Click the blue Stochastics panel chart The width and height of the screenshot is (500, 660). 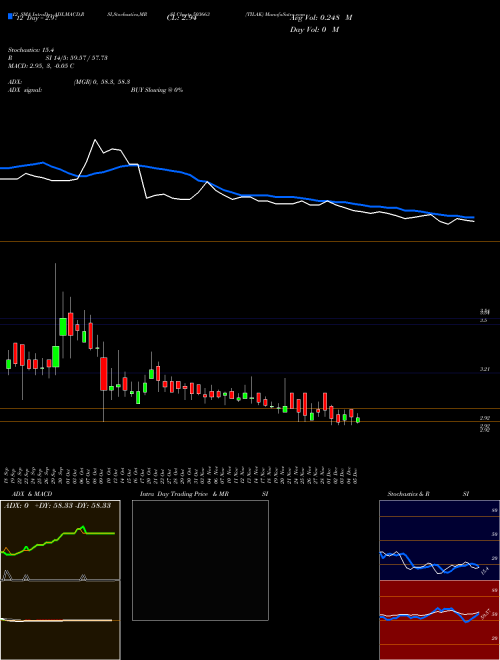point(439,540)
